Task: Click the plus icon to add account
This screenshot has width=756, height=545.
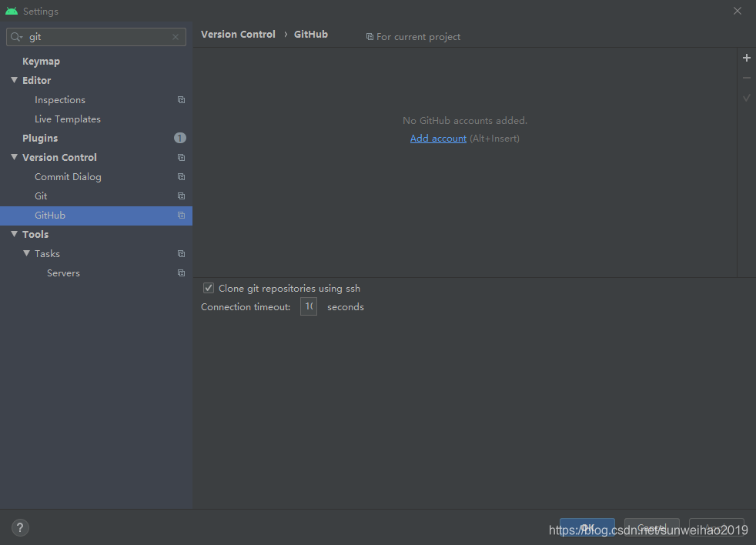Action: tap(746, 58)
